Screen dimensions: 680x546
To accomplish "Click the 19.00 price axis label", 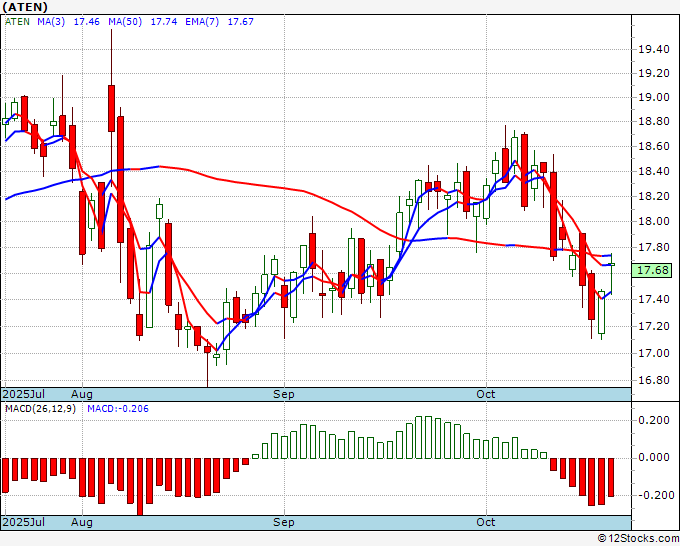I will tap(654, 97).
